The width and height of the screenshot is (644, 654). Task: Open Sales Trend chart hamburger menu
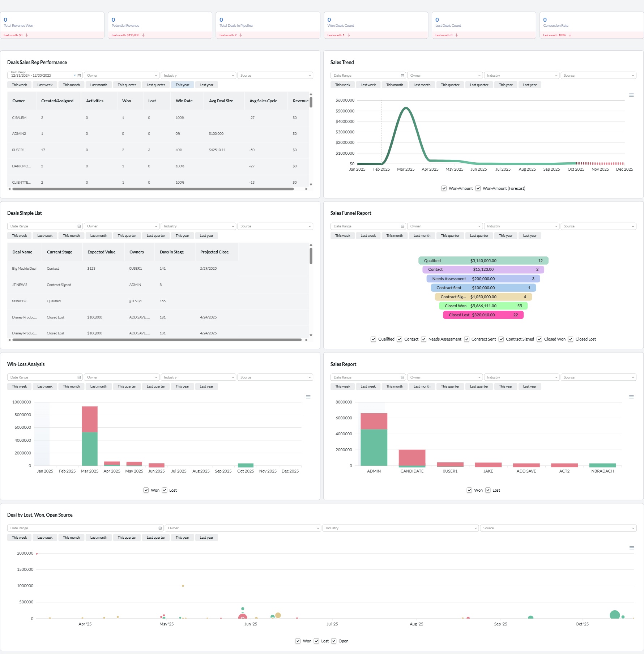coord(631,95)
